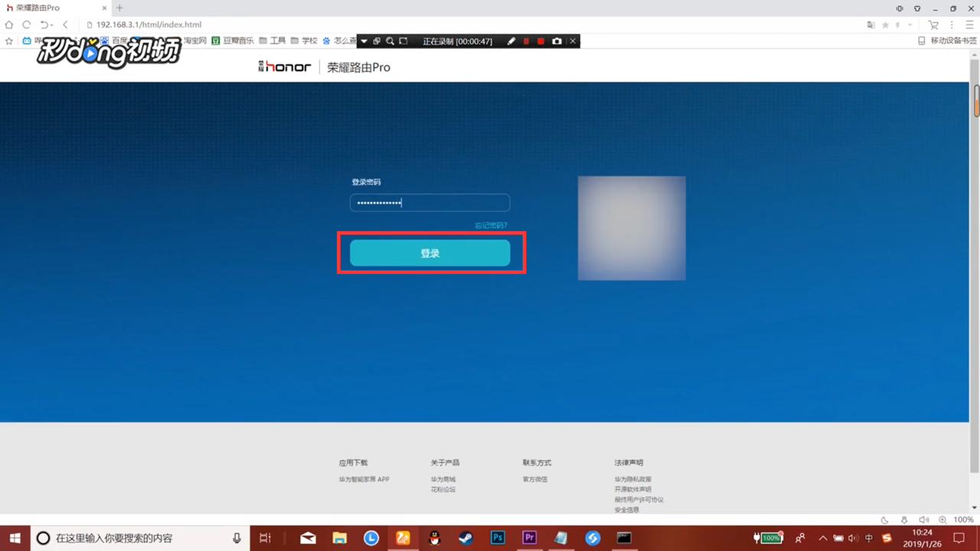Click the honor logo
The height and width of the screenshot is (551, 980).
tap(285, 67)
